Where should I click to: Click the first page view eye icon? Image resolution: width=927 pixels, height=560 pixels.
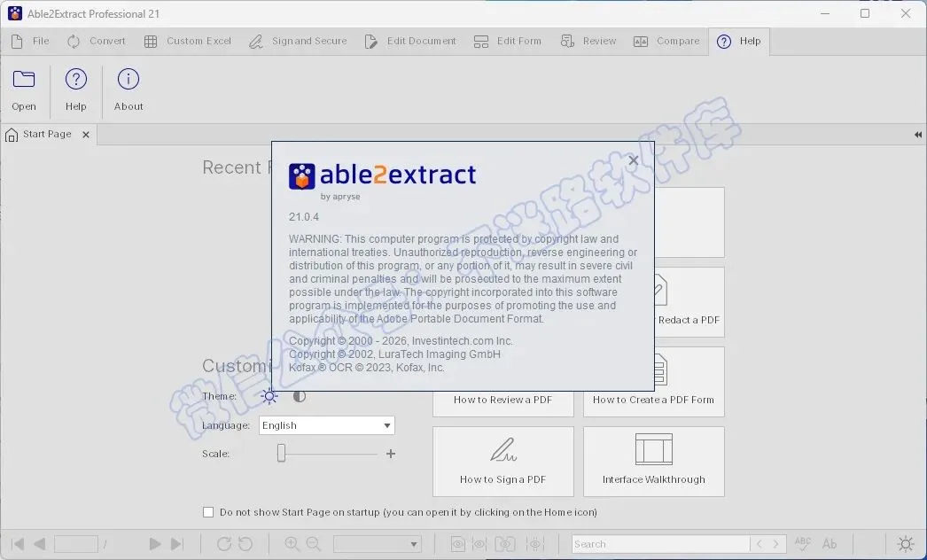(x=458, y=544)
